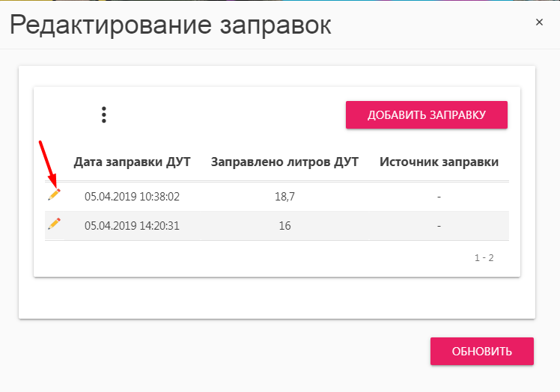Sort by Источник заправки column header
Screen dimensions: 560x392
coord(439,162)
